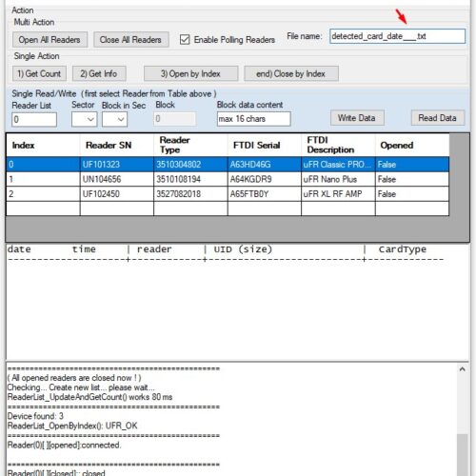The image size is (476, 476).
Task: Click uFR Classic PRO description cell
Action: (338, 165)
